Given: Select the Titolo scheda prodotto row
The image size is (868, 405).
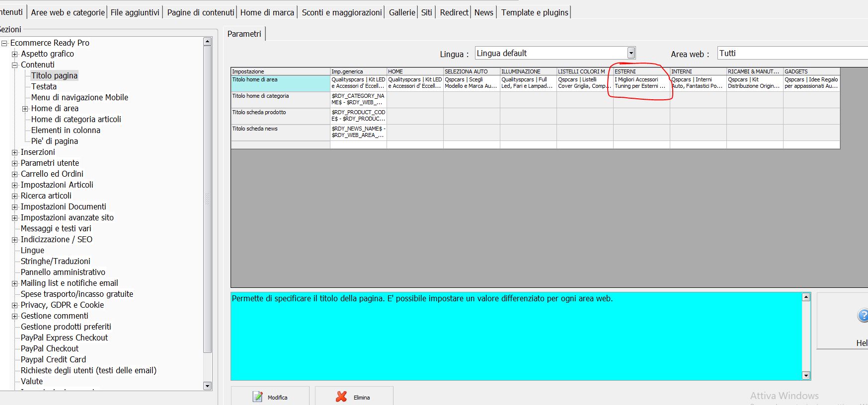Looking at the screenshot, I should click(x=281, y=116).
